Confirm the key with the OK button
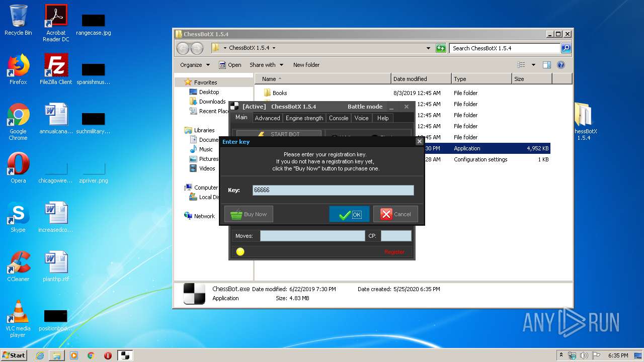Image resolution: width=644 pixels, height=362 pixels. coord(349,214)
